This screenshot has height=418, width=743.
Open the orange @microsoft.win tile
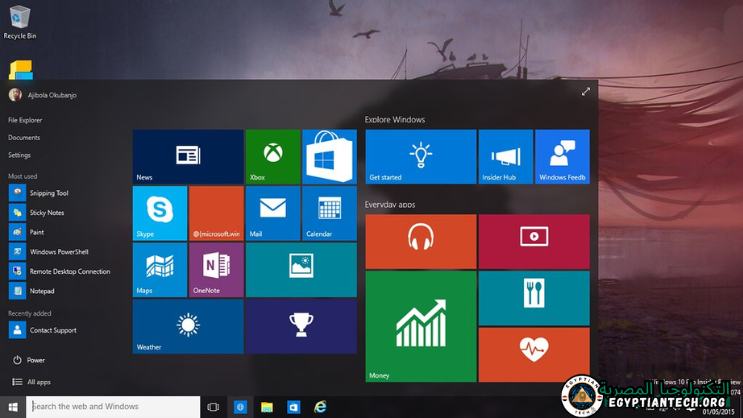[x=216, y=213]
